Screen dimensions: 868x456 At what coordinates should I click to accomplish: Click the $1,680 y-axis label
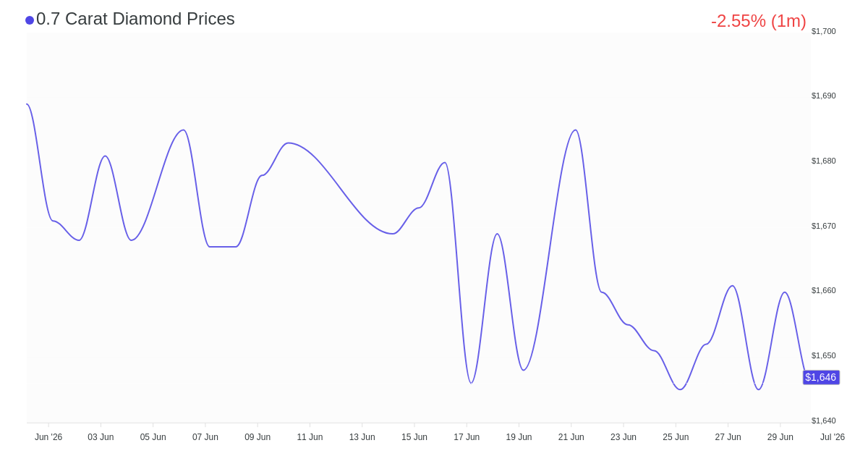(823, 161)
